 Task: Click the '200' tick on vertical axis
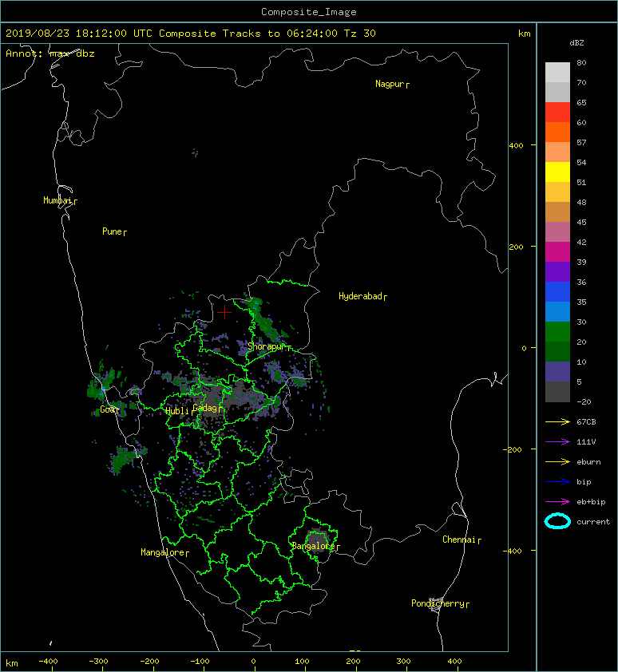click(x=516, y=247)
